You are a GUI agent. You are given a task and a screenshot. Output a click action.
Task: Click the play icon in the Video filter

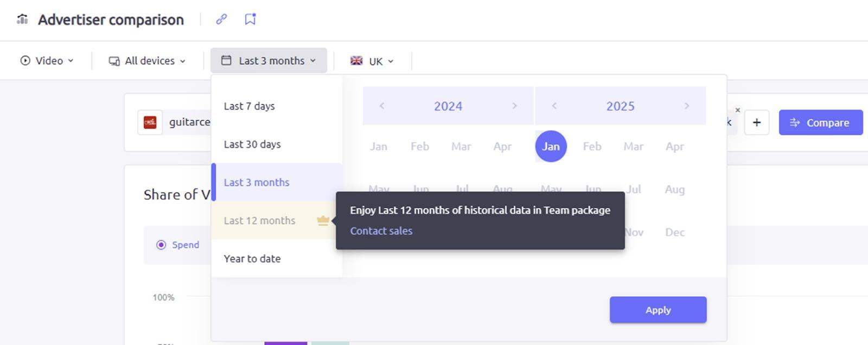point(25,60)
